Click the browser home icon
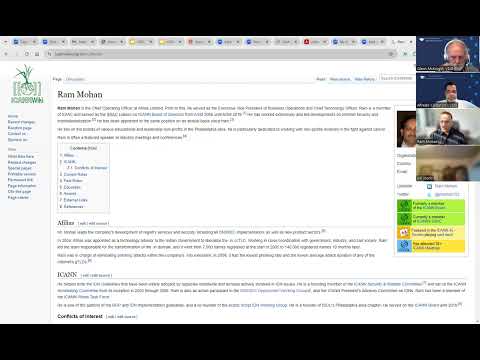The image size is (480, 360). click(x=37, y=54)
